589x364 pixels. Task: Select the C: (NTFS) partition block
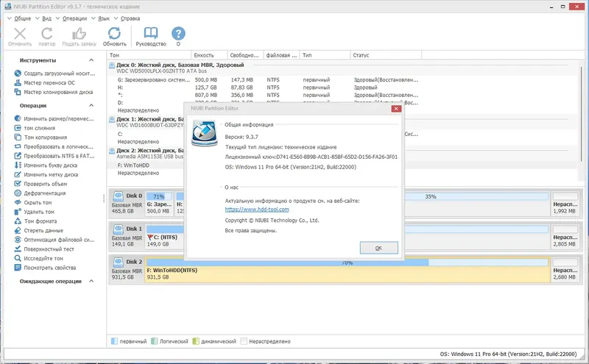point(164,237)
